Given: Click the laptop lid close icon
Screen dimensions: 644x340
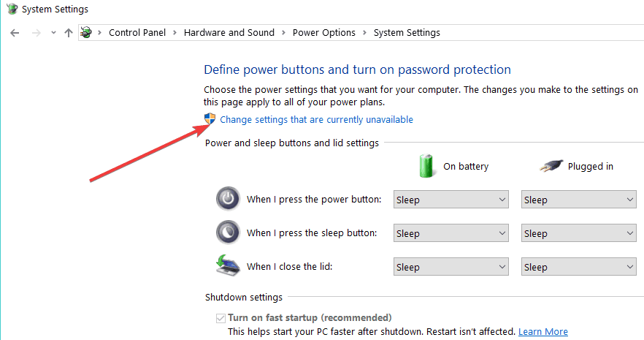Looking at the screenshot, I should point(228,265).
